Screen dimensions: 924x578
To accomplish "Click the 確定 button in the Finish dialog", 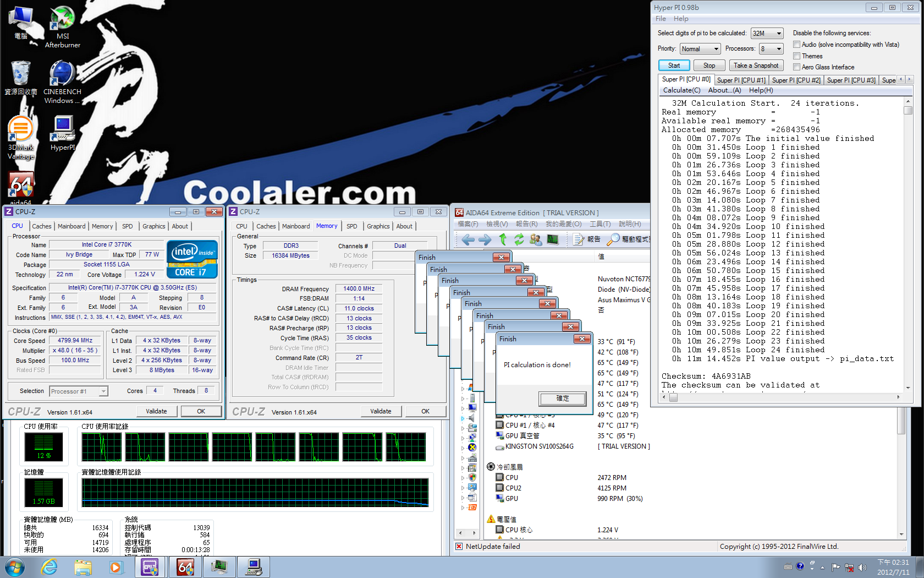I will [562, 399].
